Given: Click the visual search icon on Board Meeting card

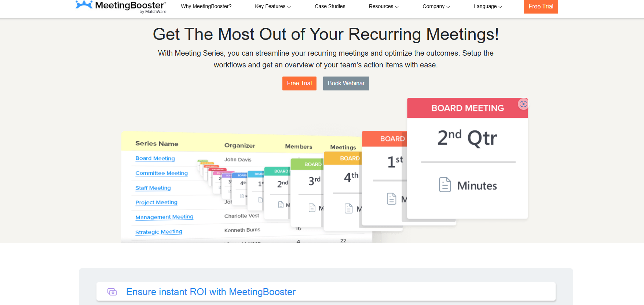Looking at the screenshot, I should coord(523,104).
